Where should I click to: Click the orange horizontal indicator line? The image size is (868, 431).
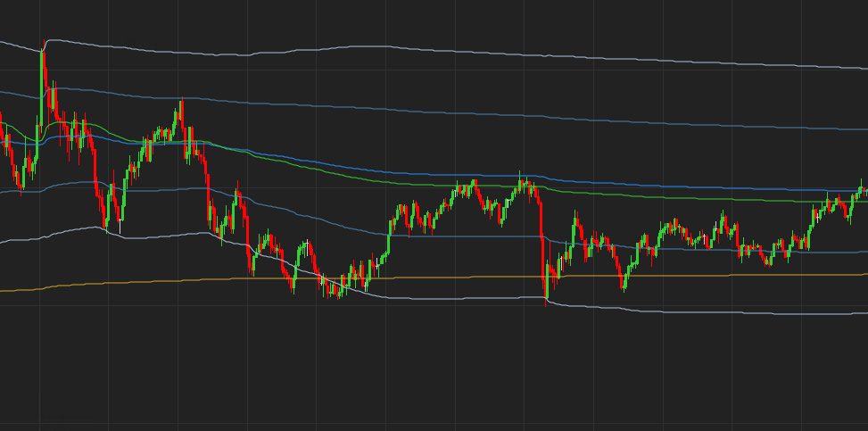tap(446, 277)
